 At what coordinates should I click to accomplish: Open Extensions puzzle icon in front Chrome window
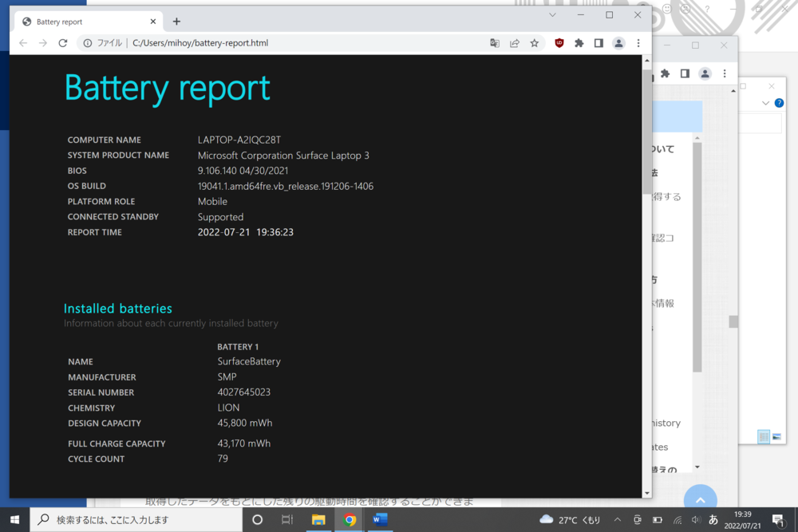coord(579,43)
